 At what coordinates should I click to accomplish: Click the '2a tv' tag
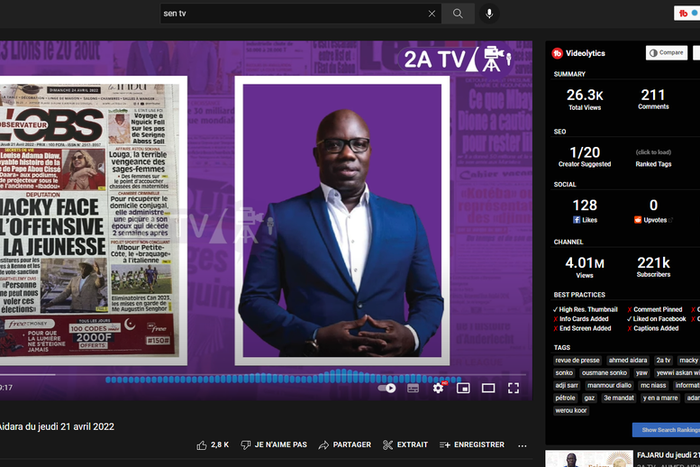coord(663,360)
